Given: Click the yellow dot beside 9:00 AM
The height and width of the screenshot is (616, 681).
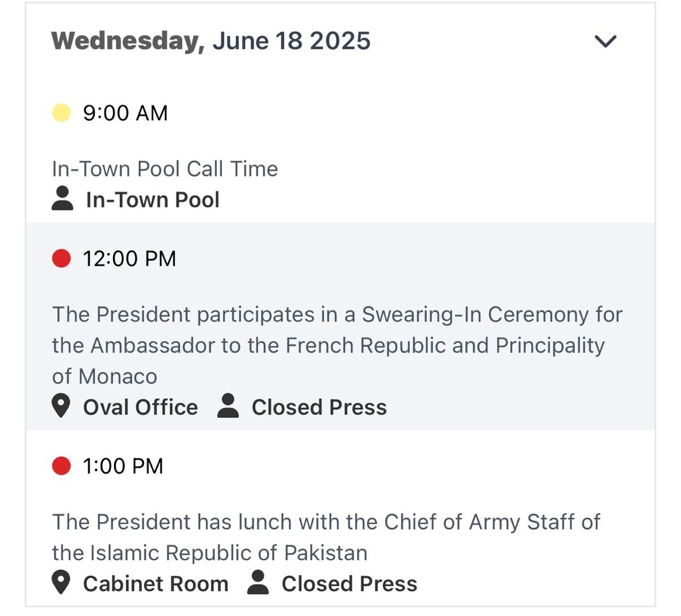Looking at the screenshot, I should pos(61,113).
